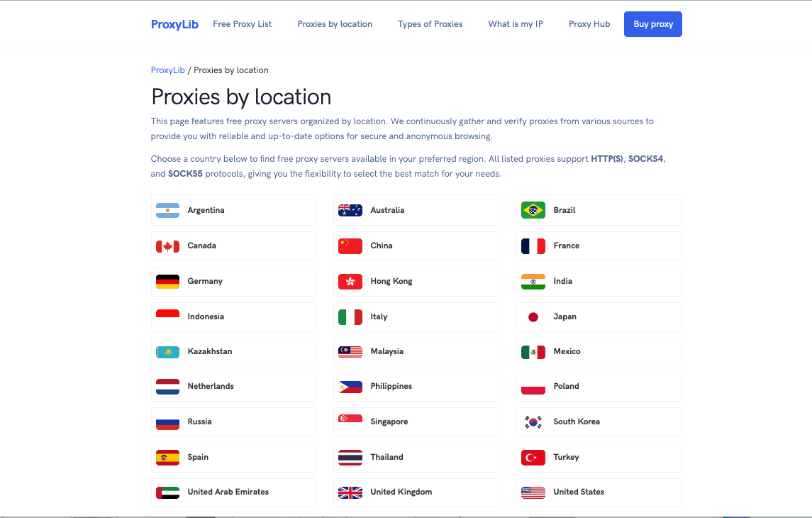Choose the Mexico country name
812x518 pixels.
[567, 351]
